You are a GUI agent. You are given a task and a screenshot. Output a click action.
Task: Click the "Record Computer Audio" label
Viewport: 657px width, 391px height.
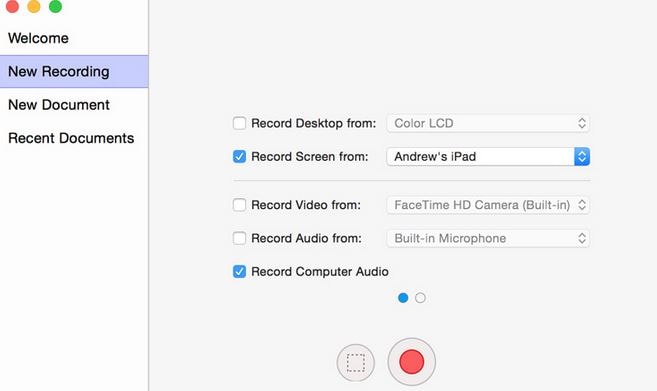coord(320,272)
